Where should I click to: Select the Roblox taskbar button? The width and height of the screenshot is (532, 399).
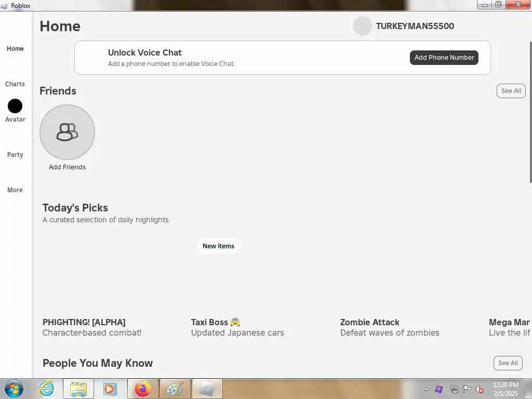(207, 389)
